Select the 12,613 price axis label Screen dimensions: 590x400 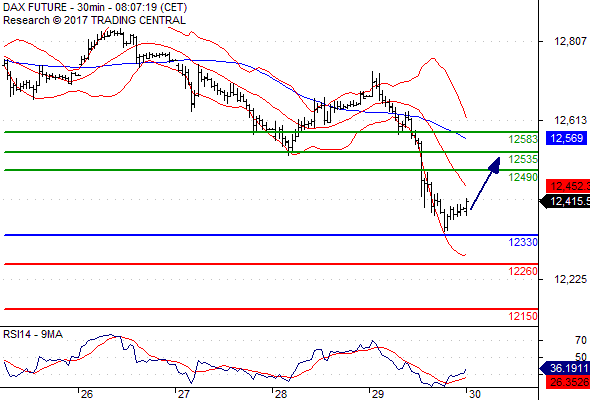pyautogui.click(x=570, y=120)
